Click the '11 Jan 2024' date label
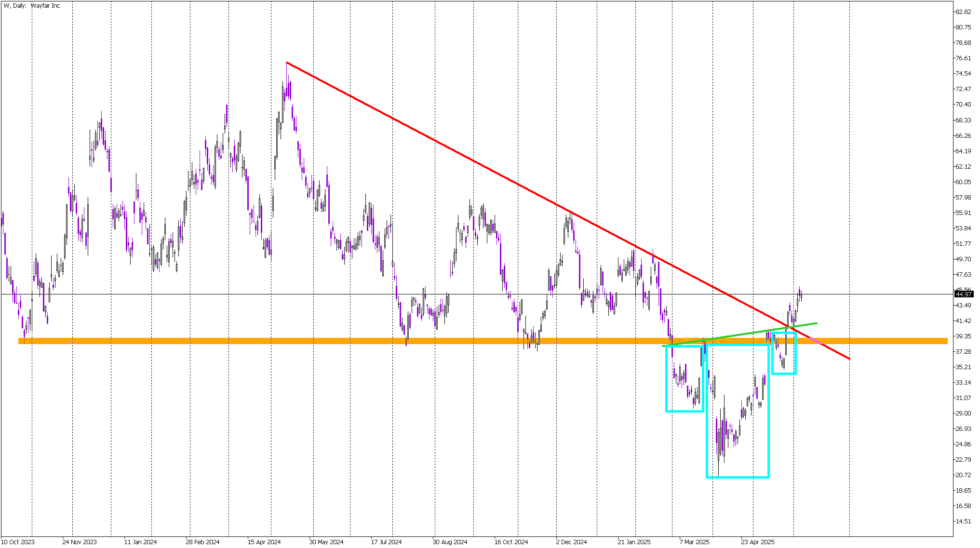Screen dimensions: 980x548 click(140, 542)
